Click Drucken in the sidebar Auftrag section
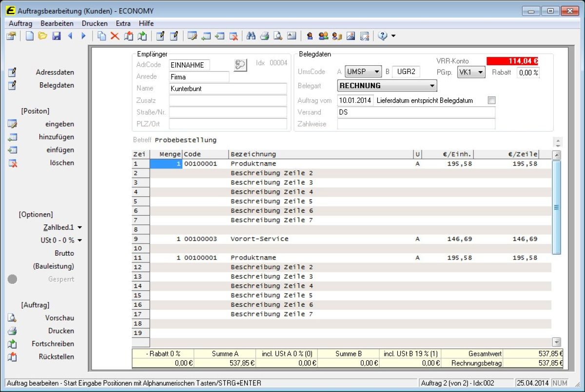Screen dimensions: 585x392 [61, 331]
